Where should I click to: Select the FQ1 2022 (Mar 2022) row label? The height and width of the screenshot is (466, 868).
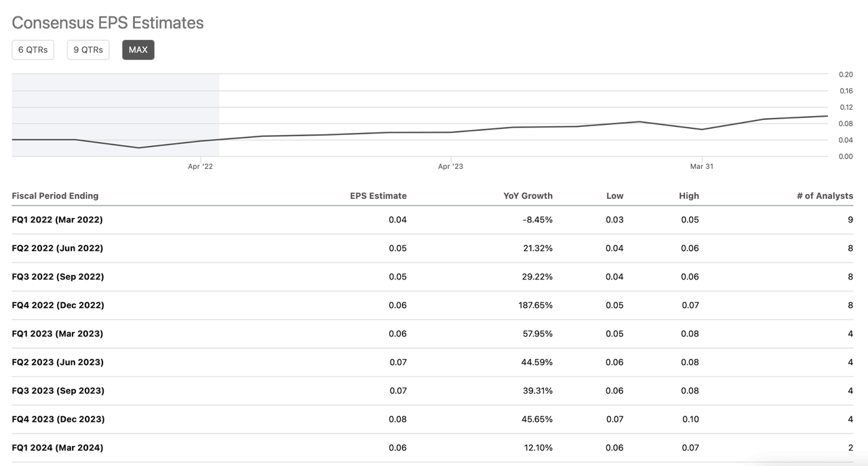[58, 220]
